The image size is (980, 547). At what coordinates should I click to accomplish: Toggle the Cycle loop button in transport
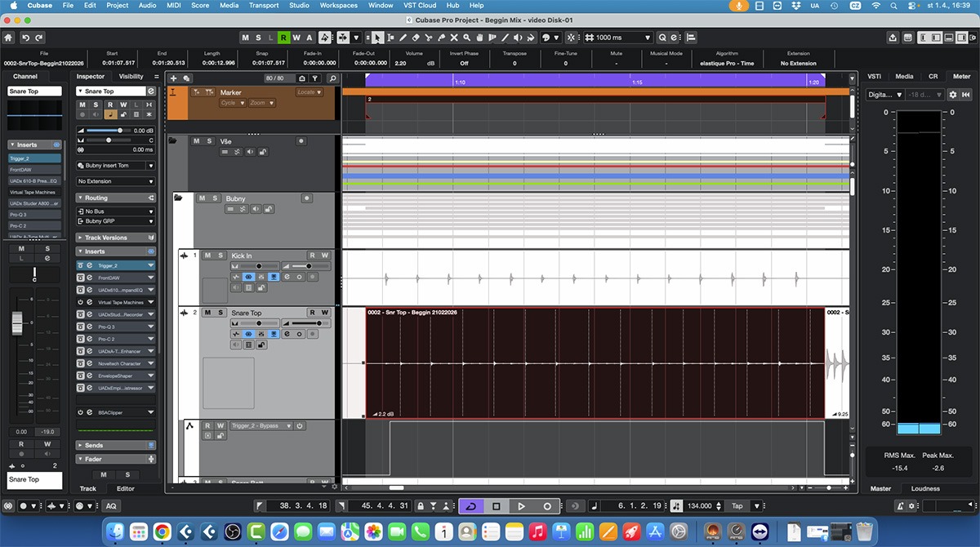tap(470, 506)
